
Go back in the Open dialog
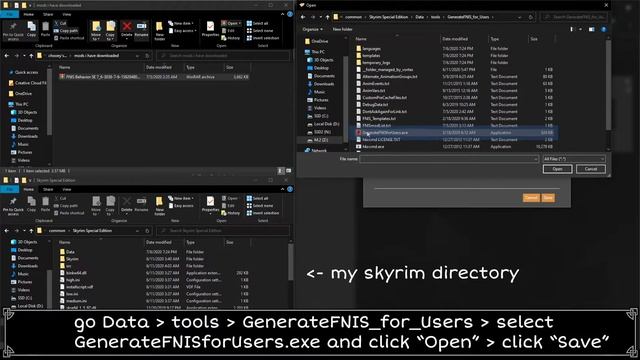(x=303, y=17)
